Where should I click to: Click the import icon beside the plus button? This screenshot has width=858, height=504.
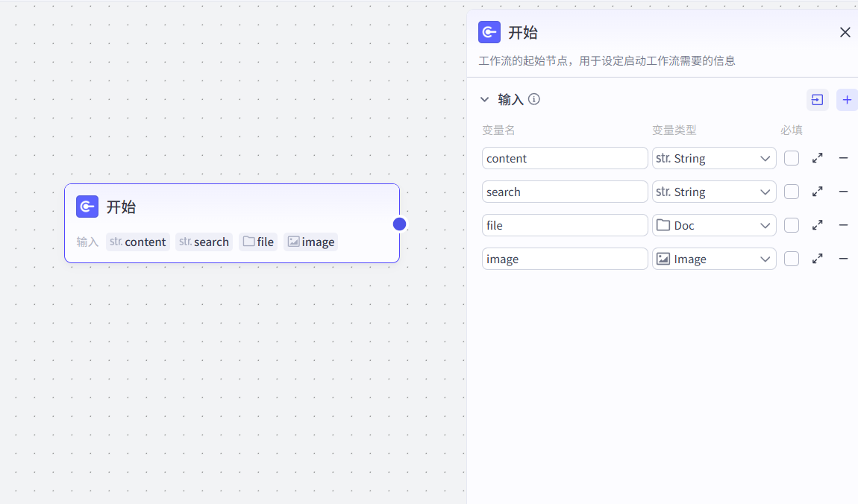pos(817,100)
